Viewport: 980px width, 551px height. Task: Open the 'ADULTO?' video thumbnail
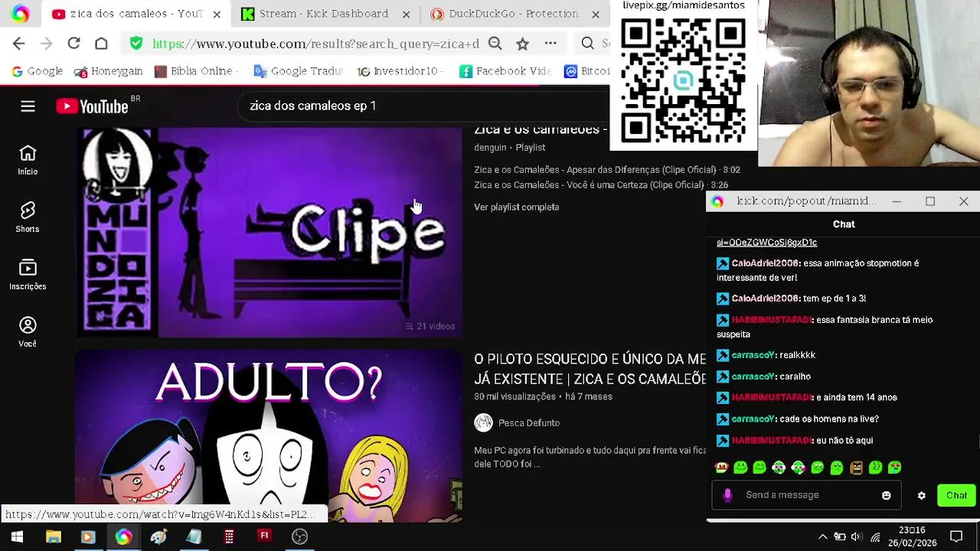point(269,436)
